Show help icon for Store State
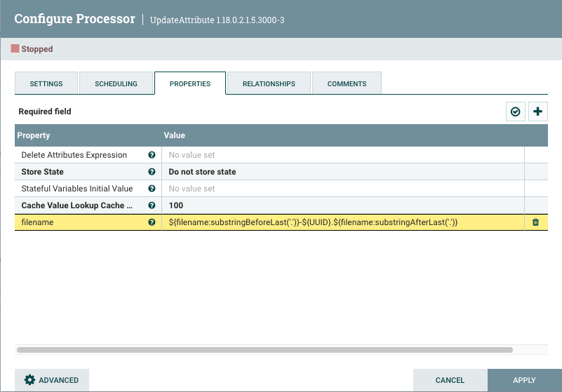Screen dimensions: 562x392 (152, 172)
